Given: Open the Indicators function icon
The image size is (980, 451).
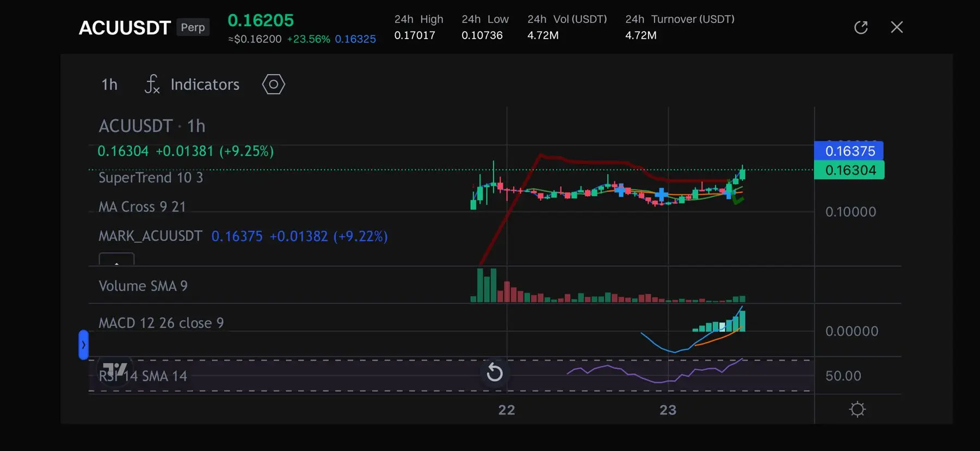Looking at the screenshot, I should [152, 84].
